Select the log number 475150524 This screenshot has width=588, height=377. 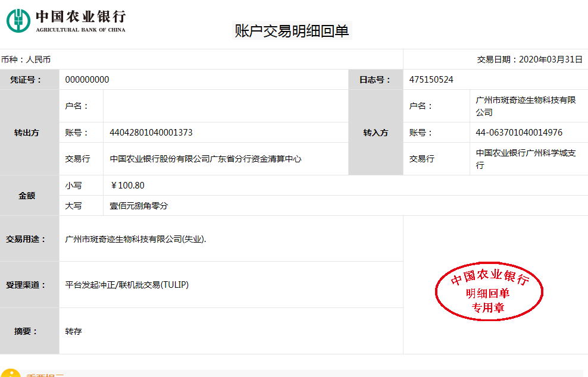[x=431, y=80]
